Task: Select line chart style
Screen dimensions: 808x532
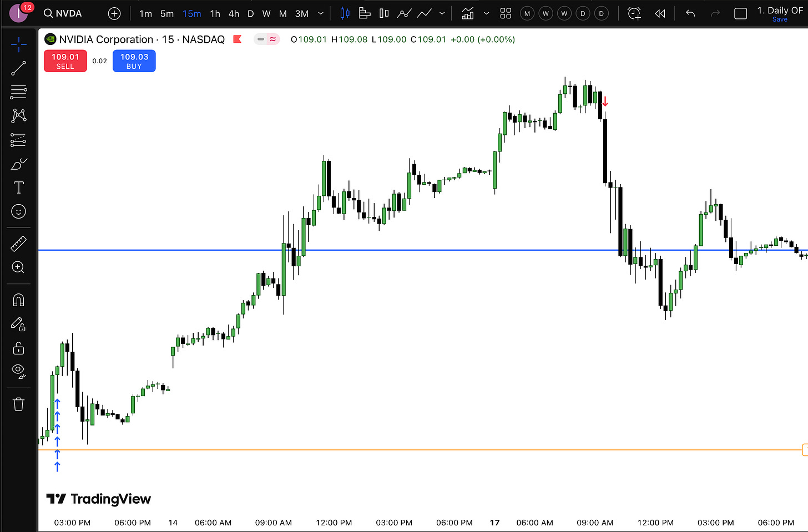Action: click(x=425, y=13)
